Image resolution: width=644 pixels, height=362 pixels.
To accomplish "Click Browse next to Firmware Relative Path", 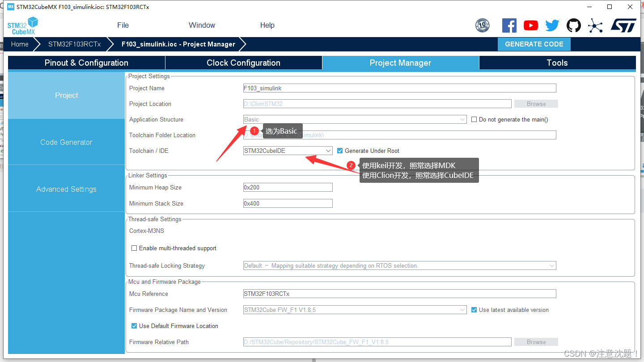I will pos(536,342).
